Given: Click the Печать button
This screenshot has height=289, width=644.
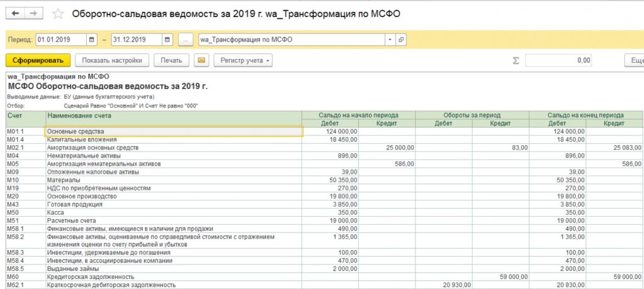Looking at the screenshot, I should point(171,60).
